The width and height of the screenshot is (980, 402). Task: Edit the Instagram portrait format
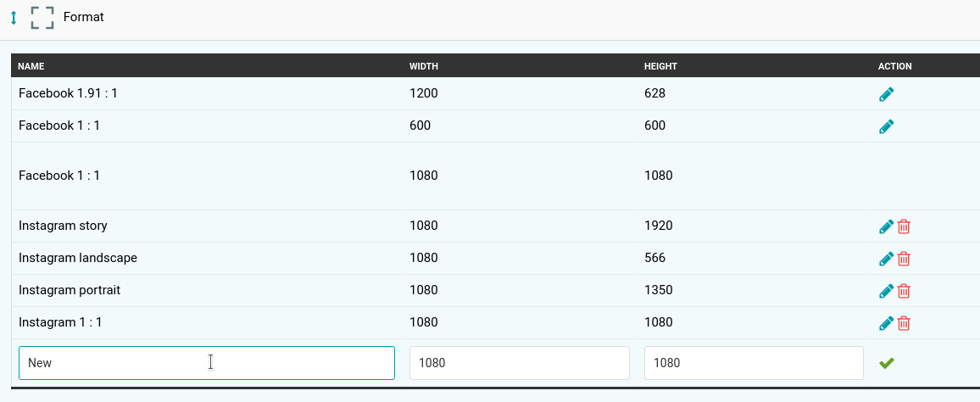(x=886, y=292)
